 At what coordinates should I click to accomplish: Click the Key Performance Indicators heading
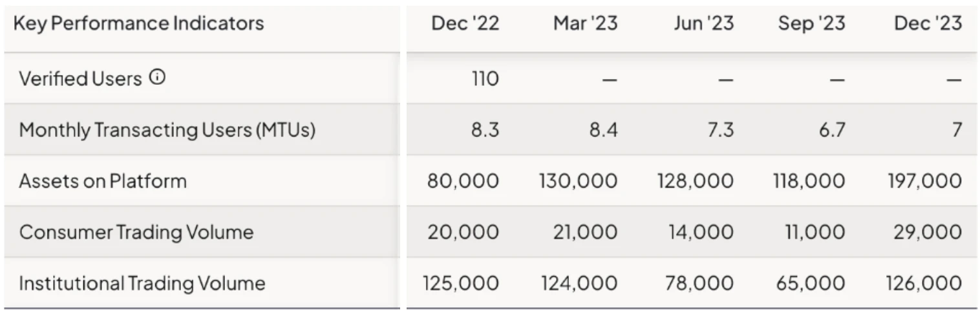(138, 24)
